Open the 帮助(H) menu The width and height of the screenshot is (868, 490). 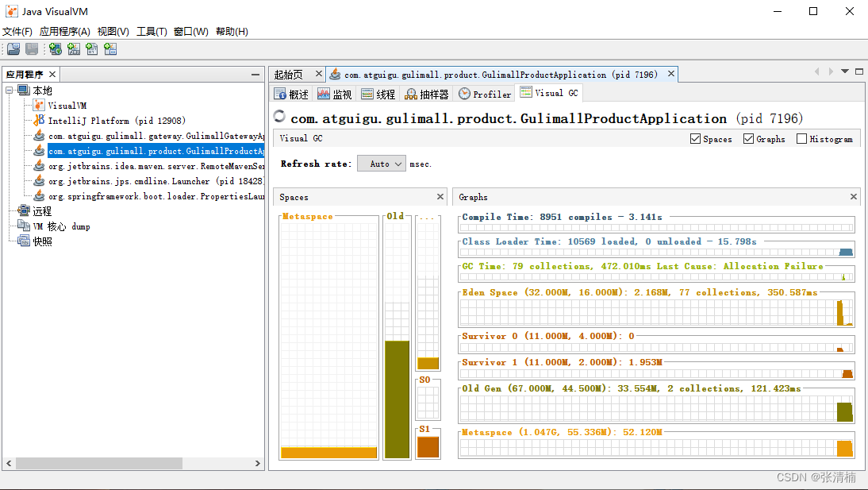[232, 32]
